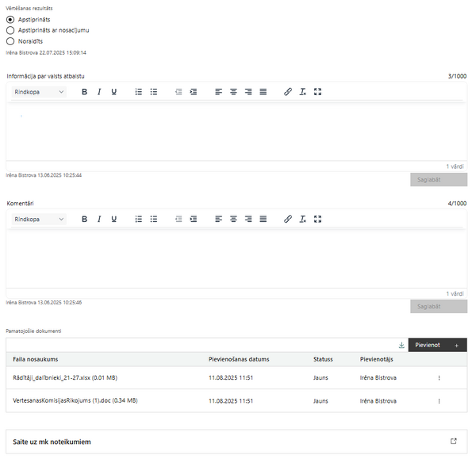Center-align text in the Komentāri editor
The height and width of the screenshot is (459, 476).
point(233,219)
